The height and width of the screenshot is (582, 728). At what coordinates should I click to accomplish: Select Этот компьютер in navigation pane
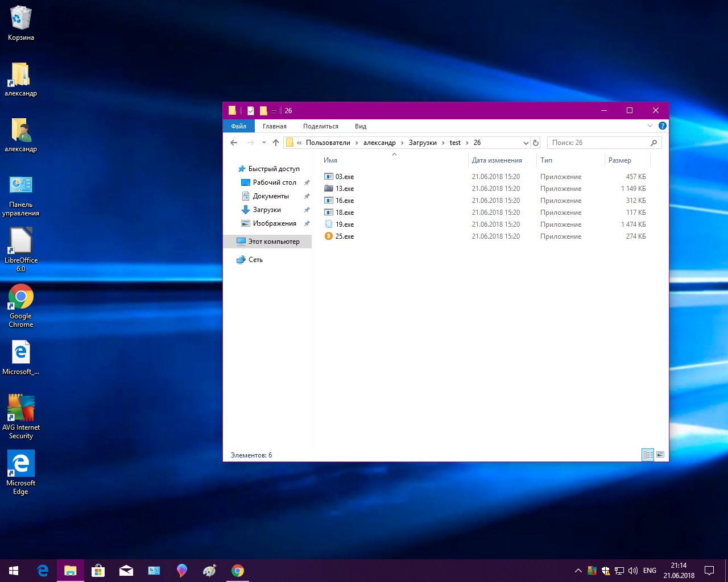pos(274,242)
